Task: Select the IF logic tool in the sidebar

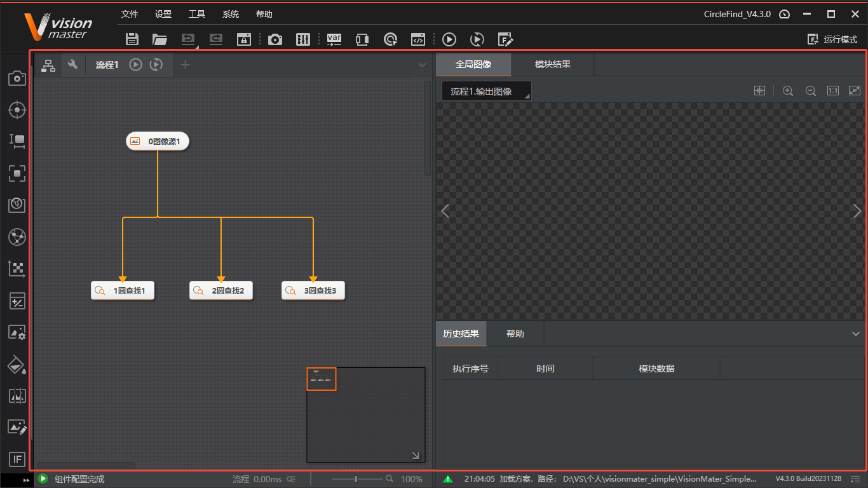Action: (17, 459)
